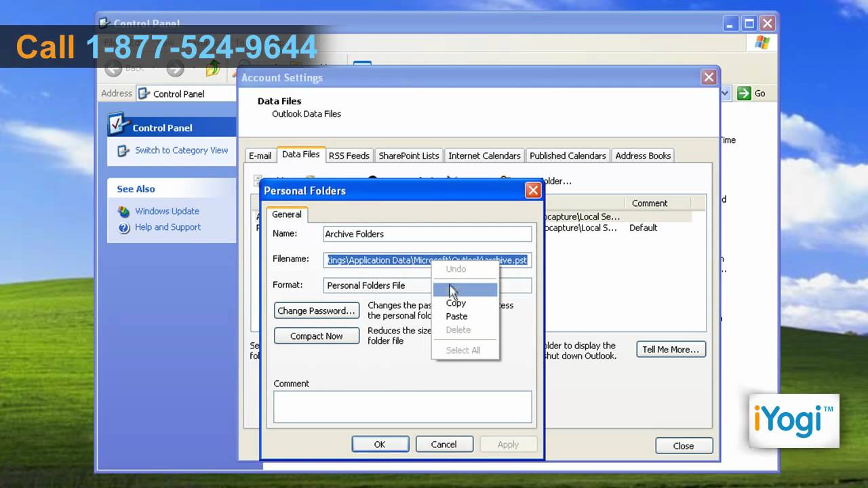Go to the Published Calendars tab
Screen dimensions: 868x488
[568, 155]
